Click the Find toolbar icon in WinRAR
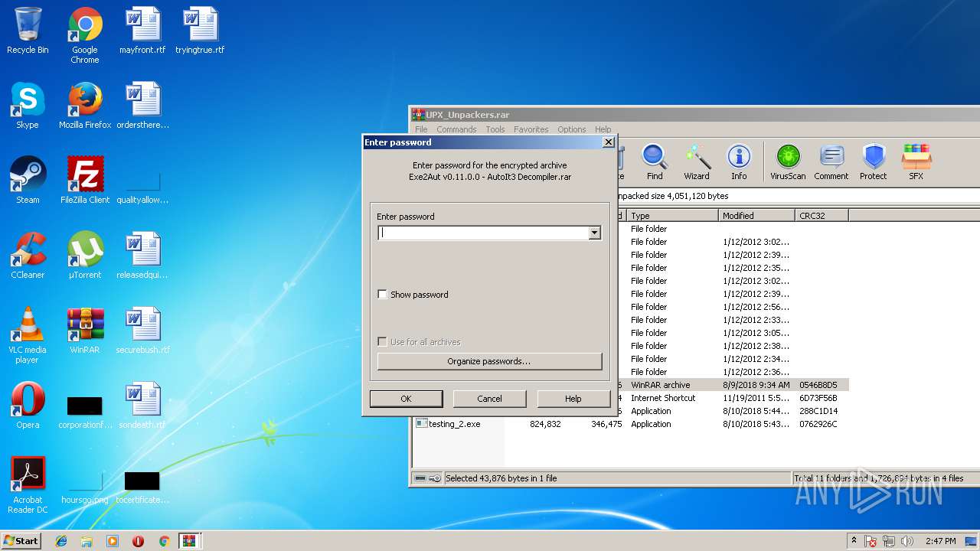Screen dimensions: 980x551 (x=655, y=162)
